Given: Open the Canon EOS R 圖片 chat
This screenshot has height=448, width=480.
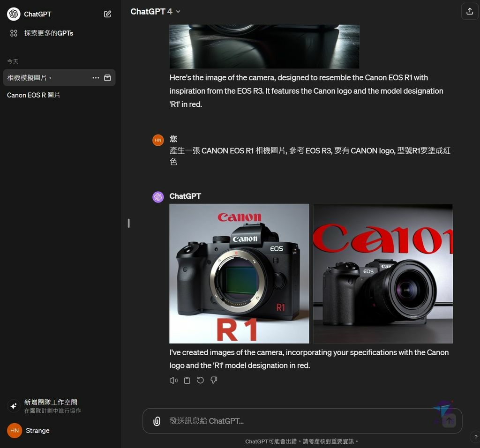Looking at the screenshot, I should (33, 95).
